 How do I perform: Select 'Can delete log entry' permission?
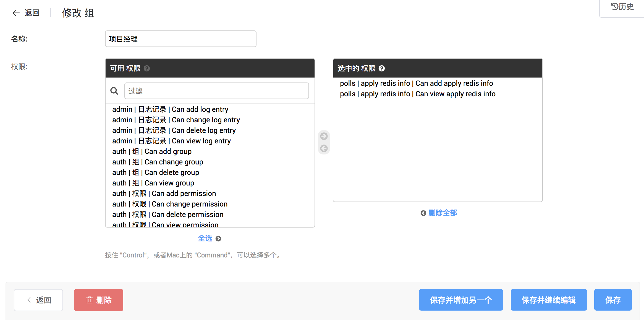point(174,130)
